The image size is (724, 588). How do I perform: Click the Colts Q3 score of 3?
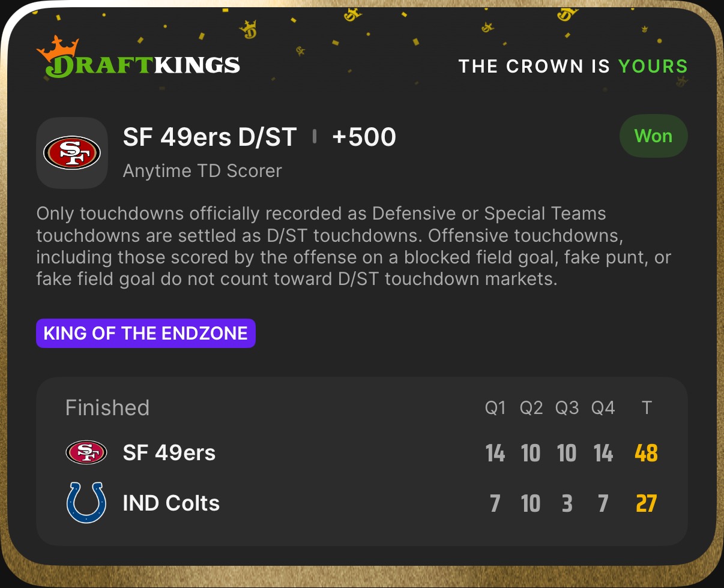point(567,503)
